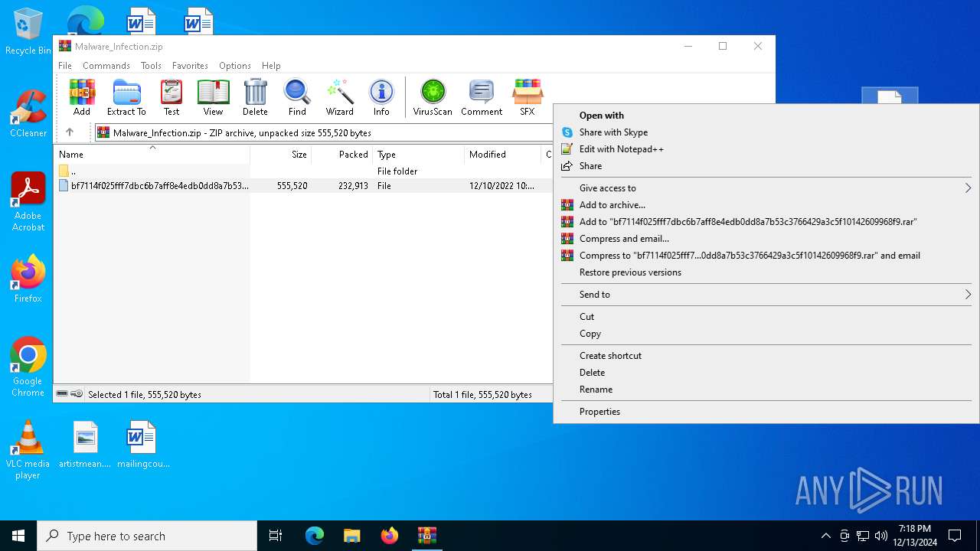Choose Create shortcut entry
This screenshot has height=551, width=980.
[x=766, y=356]
